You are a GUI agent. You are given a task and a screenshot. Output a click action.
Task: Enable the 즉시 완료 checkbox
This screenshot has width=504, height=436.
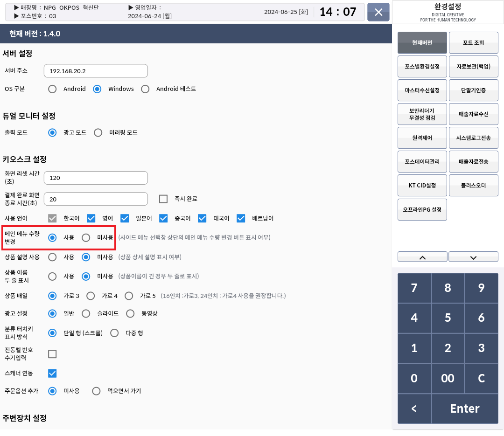click(x=163, y=199)
